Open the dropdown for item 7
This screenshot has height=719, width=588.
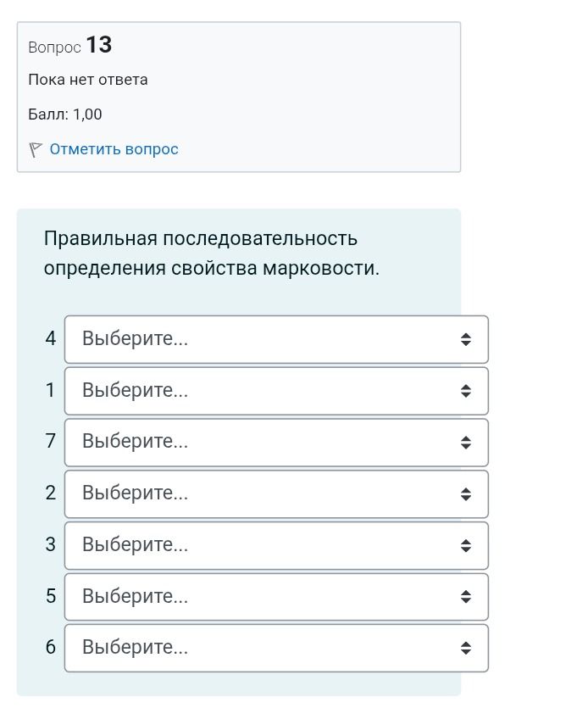(x=276, y=442)
